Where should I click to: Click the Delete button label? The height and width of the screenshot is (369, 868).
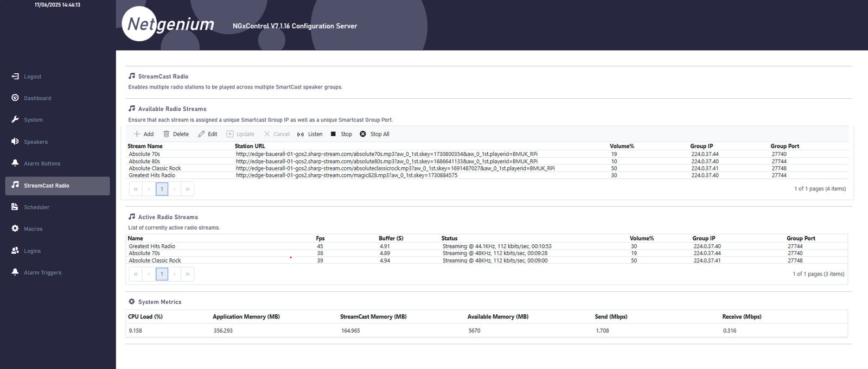181,134
